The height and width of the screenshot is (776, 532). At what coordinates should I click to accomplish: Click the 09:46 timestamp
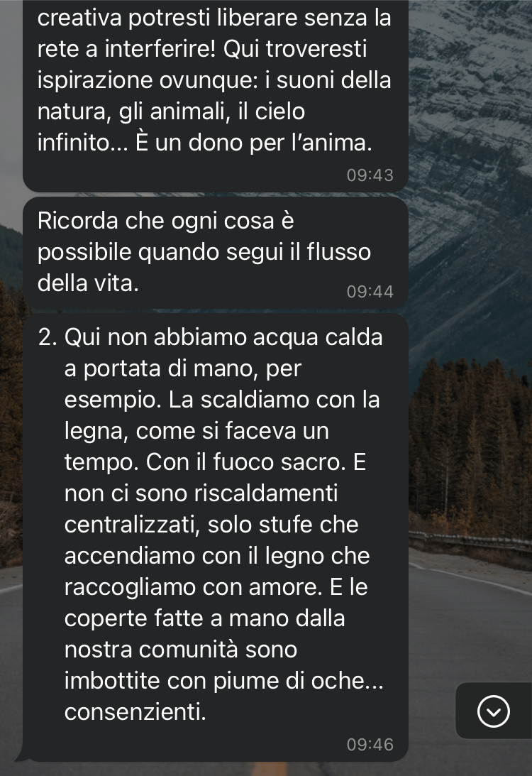370,744
